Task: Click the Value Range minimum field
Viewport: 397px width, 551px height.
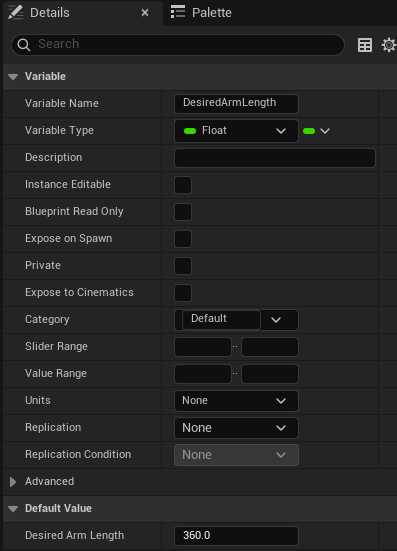Action: coord(203,374)
